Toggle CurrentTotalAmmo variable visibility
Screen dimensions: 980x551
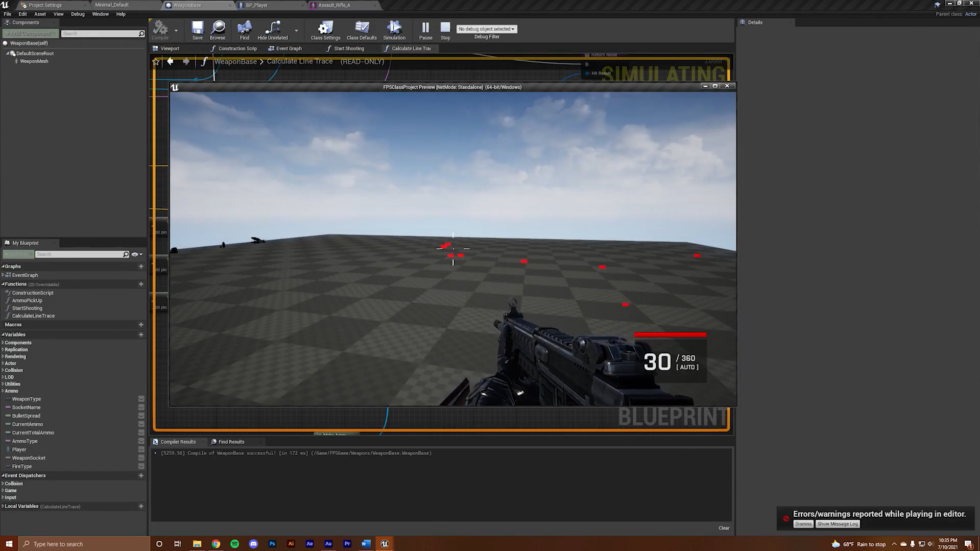click(141, 433)
